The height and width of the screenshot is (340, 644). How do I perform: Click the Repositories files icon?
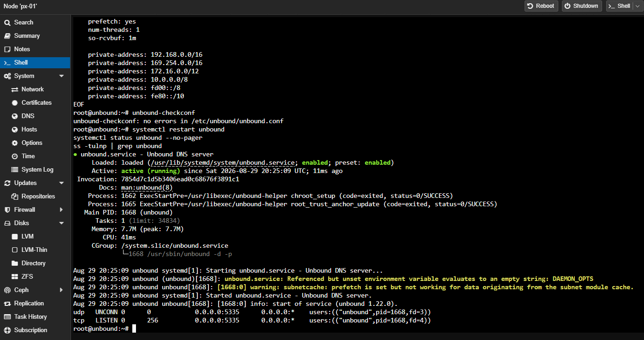(14, 196)
